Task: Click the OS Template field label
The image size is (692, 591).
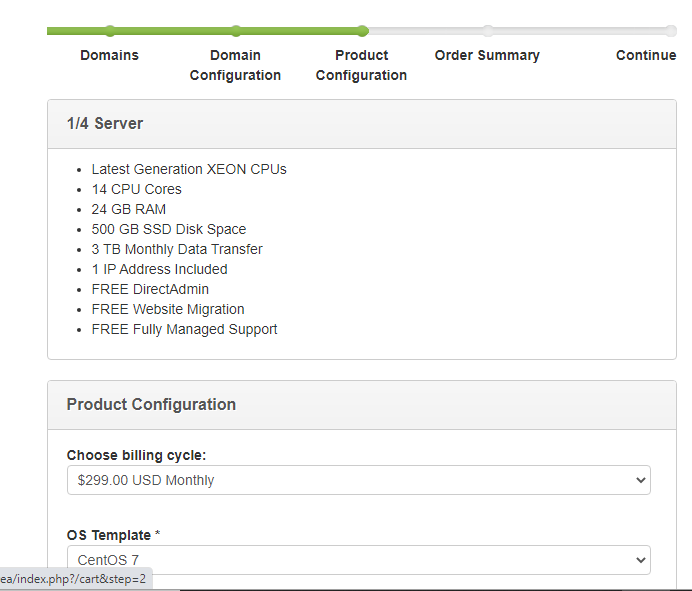Action: pyautogui.click(x=109, y=535)
